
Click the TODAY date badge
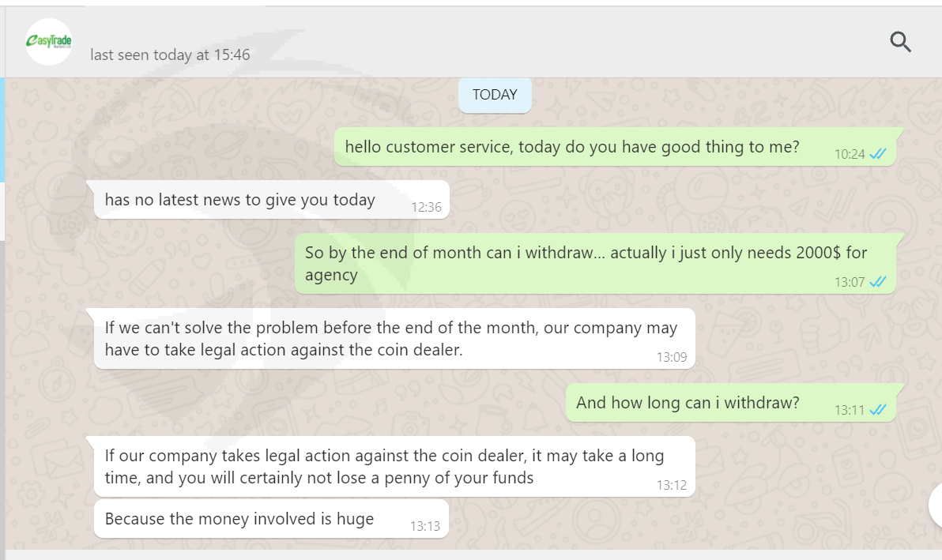(495, 95)
